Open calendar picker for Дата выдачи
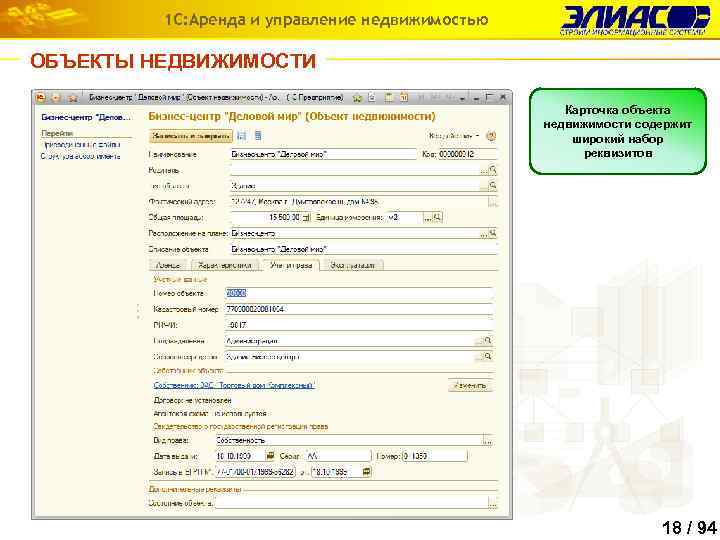 [x=270, y=456]
